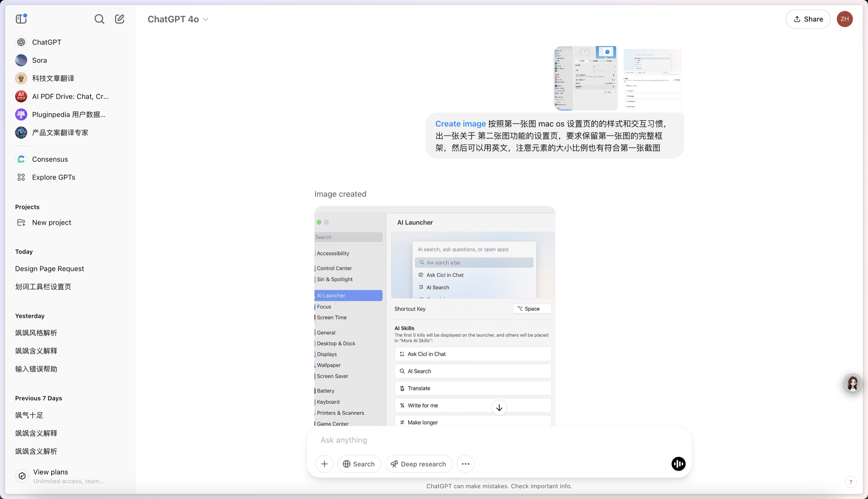Open Design Page Request chat
This screenshot has width=868, height=499.
[x=49, y=269]
